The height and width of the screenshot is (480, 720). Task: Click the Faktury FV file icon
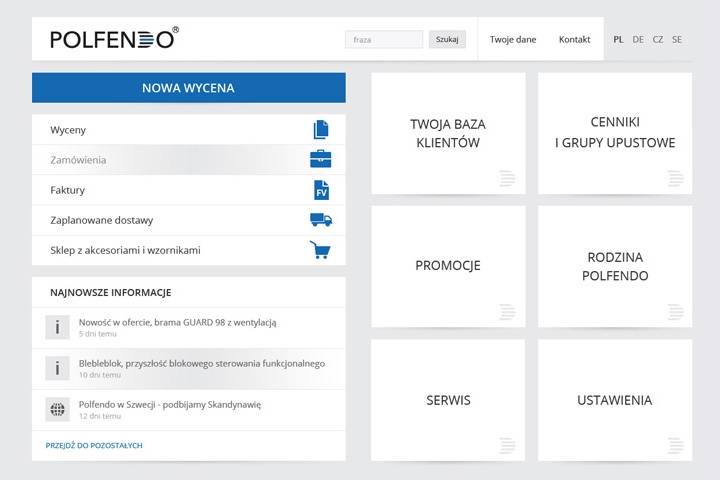(x=321, y=190)
